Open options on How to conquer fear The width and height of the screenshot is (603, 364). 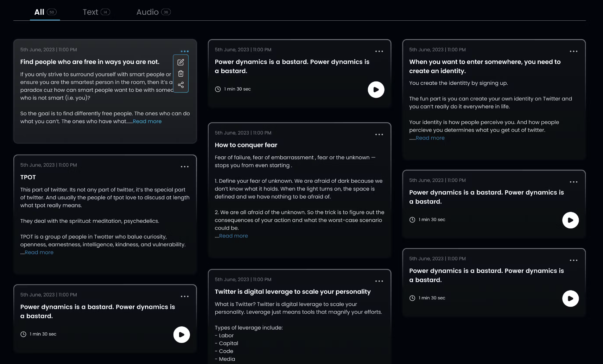pos(379,135)
